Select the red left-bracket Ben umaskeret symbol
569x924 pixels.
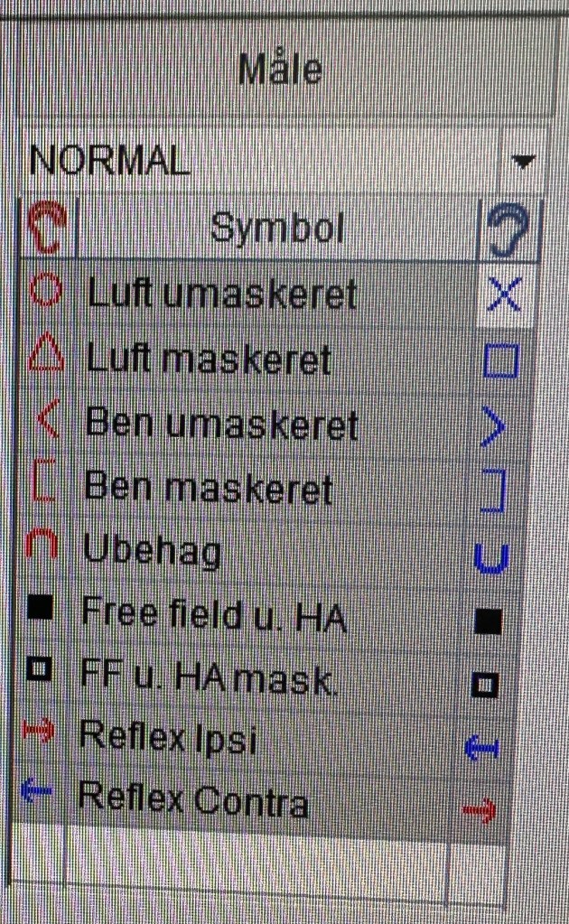47,421
